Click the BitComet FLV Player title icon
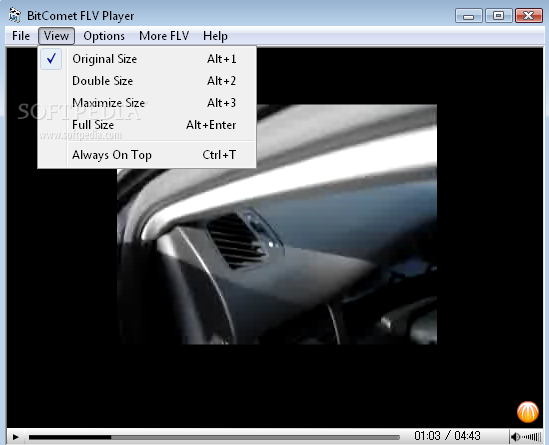Viewport: 549px width, 445px height. tap(15, 15)
